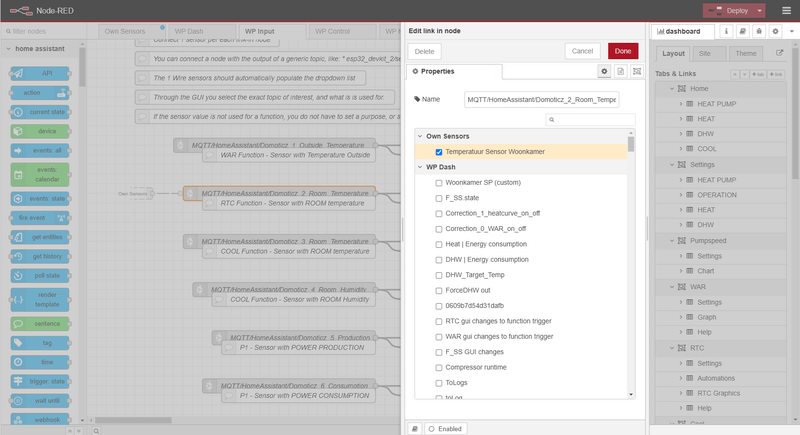Open the Node-RED hamburger main menu
Screen dimensions: 800x435
pos(786,11)
